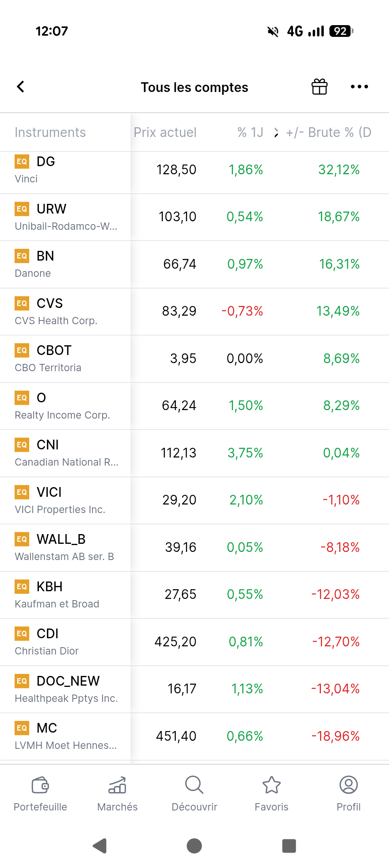This screenshot has height=868, width=389.
Task: Open the DG Vinci instrument row
Action: (194, 170)
